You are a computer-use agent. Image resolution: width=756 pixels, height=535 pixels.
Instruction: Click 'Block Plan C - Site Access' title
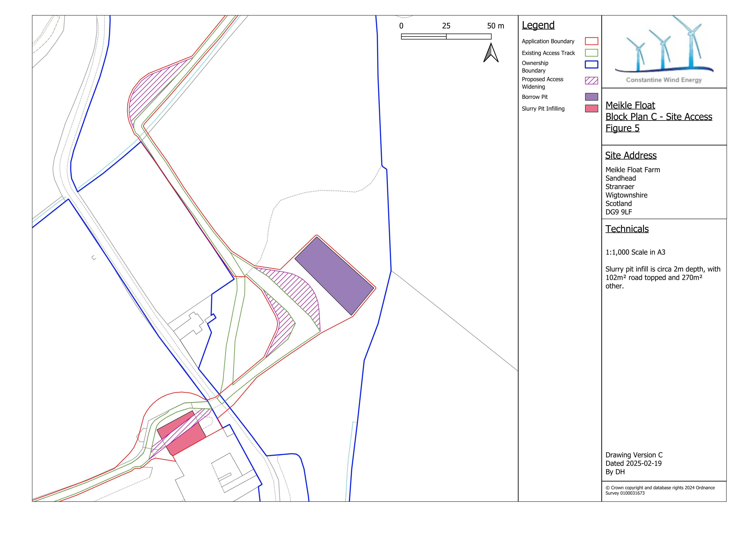659,117
